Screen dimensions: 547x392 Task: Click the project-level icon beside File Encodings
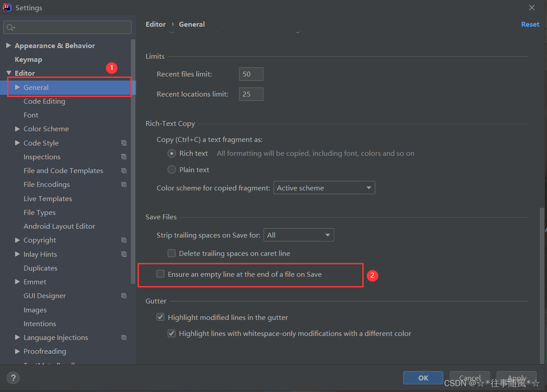pos(124,184)
